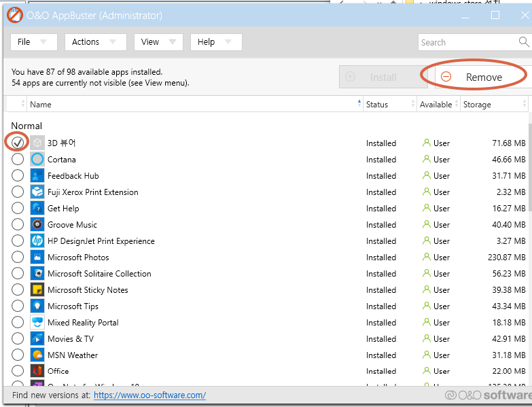Select the HP DesignJet Print Experience checkbox
532x407 pixels.
(x=18, y=241)
